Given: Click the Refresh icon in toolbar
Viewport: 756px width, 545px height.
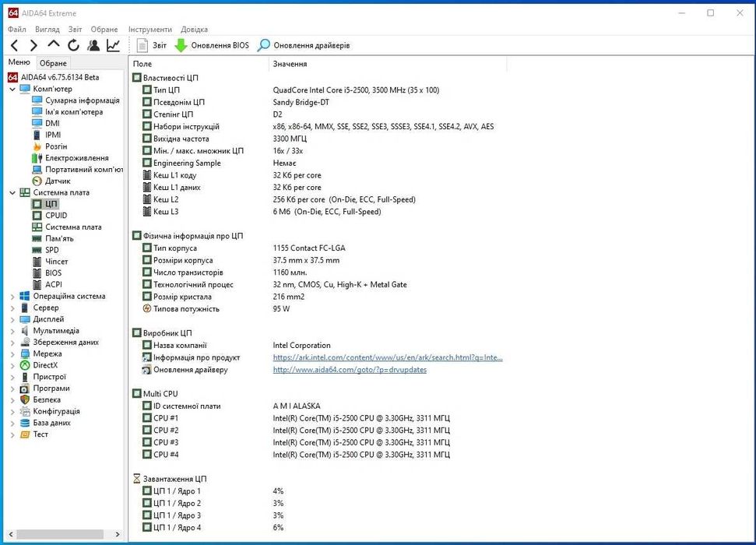Looking at the screenshot, I should (x=73, y=45).
